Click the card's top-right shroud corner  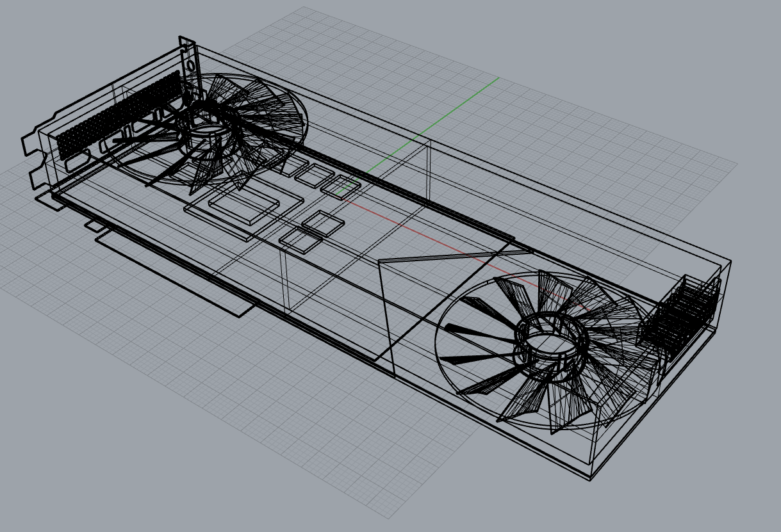pos(731,262)
